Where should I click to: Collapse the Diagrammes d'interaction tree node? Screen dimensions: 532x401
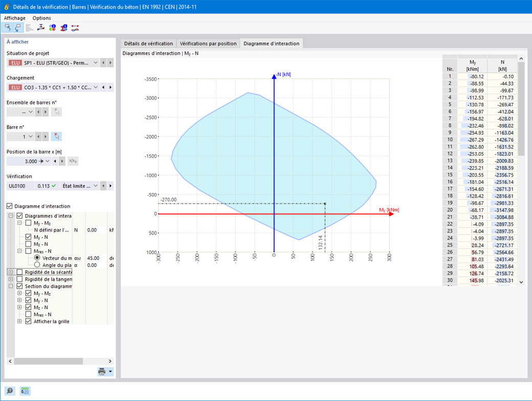coord(11,216)
